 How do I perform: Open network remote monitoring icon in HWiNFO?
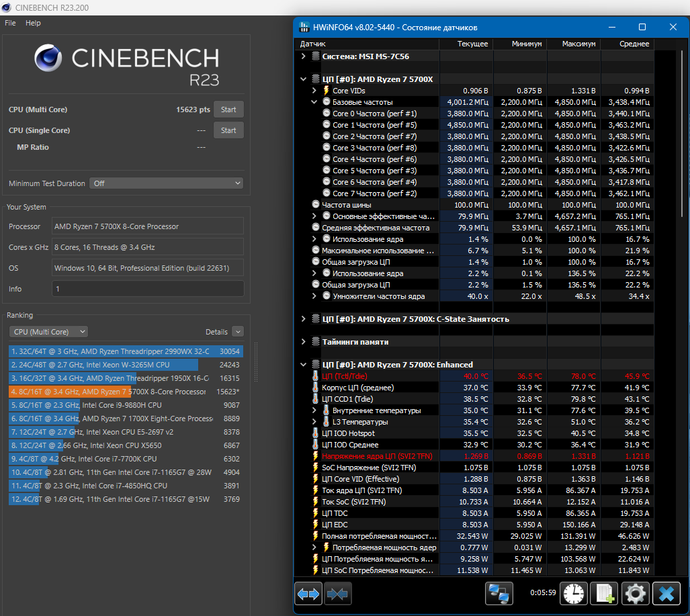coord(499,594)
